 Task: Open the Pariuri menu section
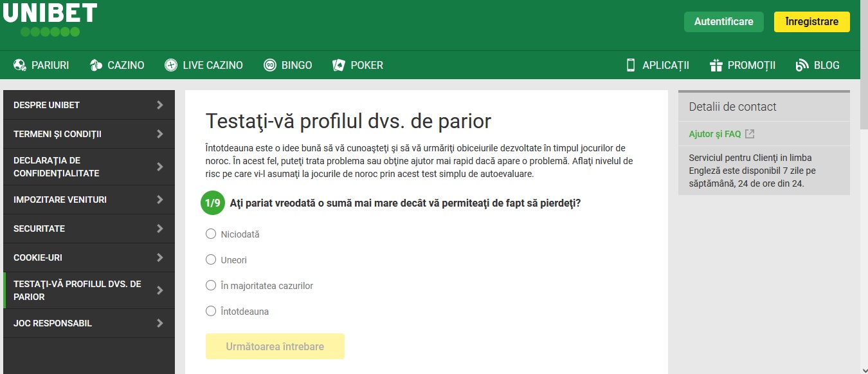[41, 65]
